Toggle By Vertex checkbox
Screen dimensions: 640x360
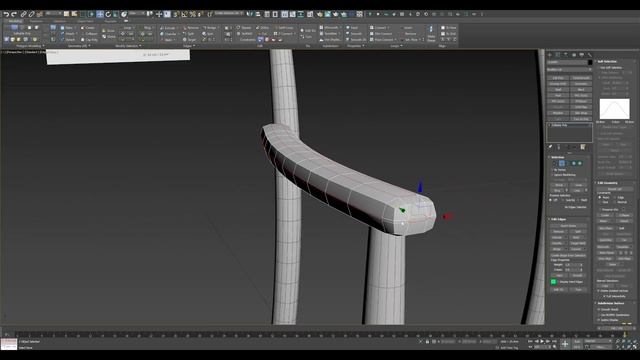pyautogui.click(x=553, y=170)
